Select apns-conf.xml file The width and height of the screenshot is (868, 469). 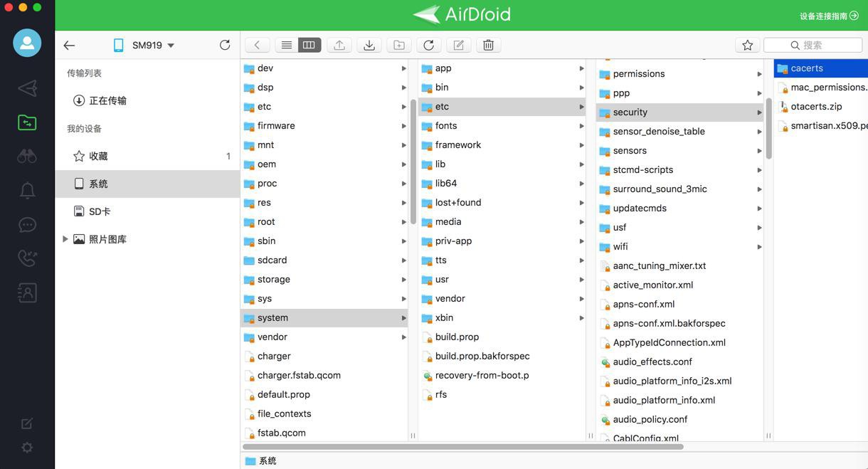coord(680,304)
